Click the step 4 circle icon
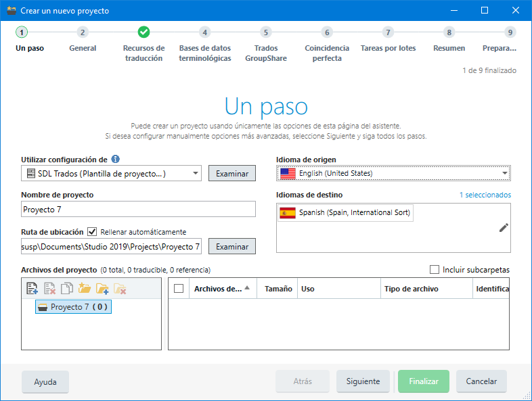Screen dimensions: 532x401 coord(204,32)
